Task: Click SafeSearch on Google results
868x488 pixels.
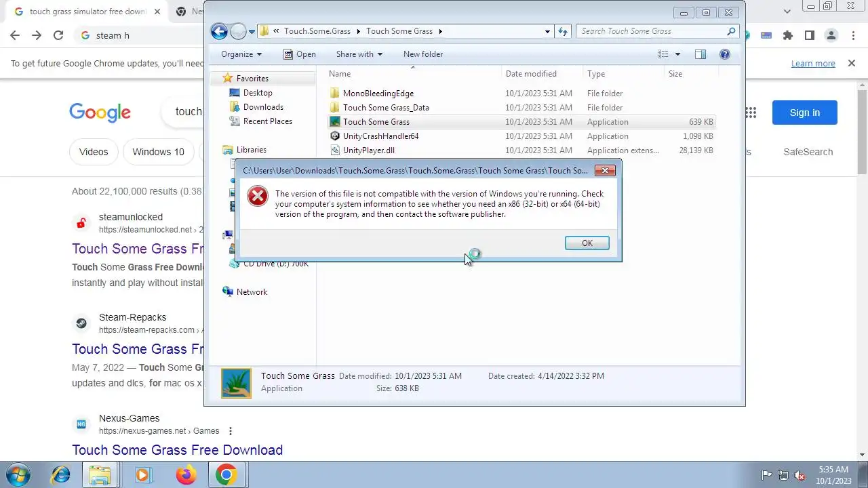Action: click(808, 152)
